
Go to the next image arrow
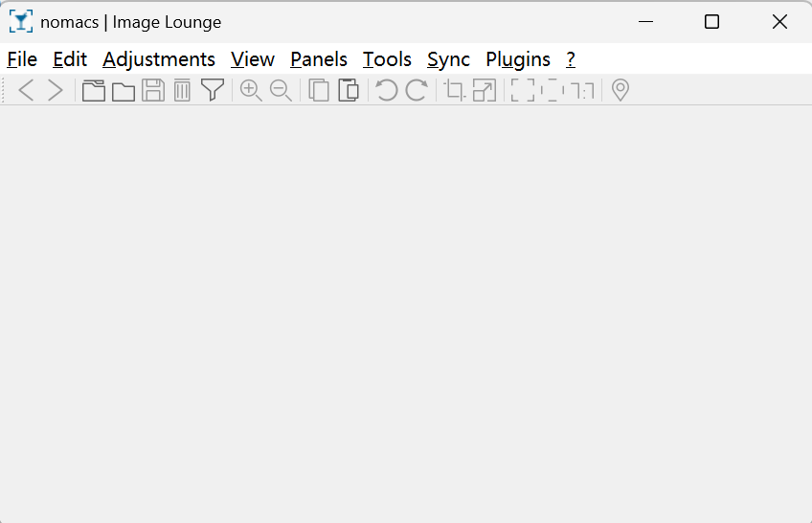tap(56, 90)
